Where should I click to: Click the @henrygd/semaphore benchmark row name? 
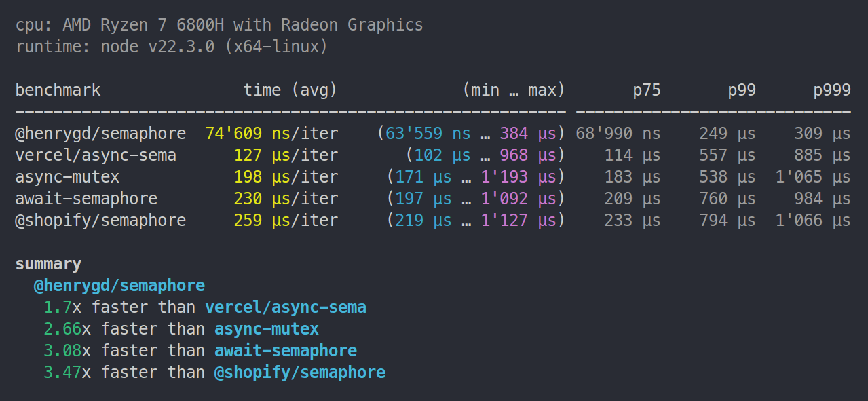(x=100, y=134)
